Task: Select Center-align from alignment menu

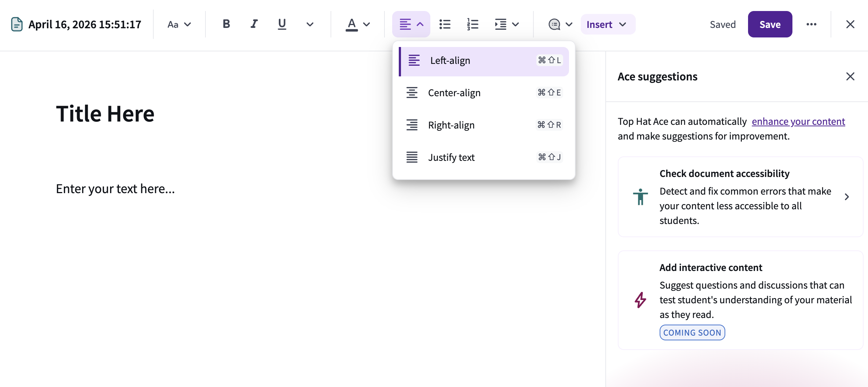Action: point(484,93)
